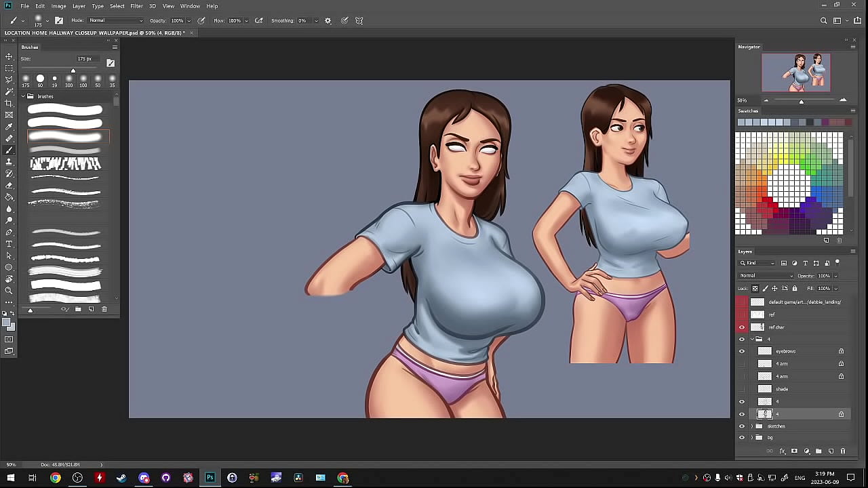Viewport: 868px width, 488px height.
Task: Select the 4 arm layer
Action: tap(782, 364)
